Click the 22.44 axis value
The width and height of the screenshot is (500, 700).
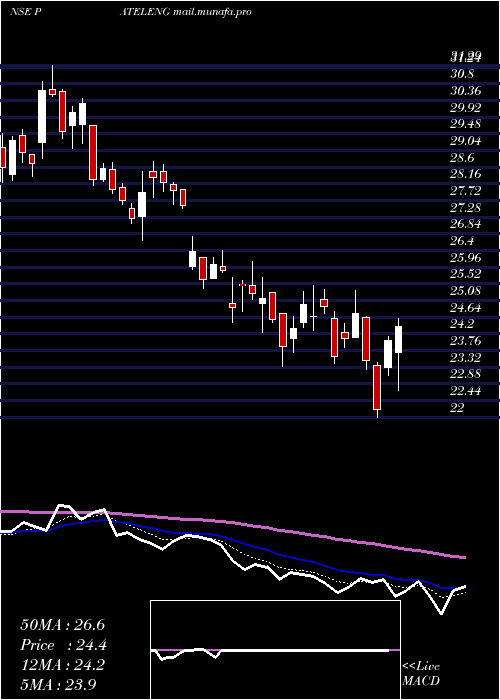click(x=466, y=391)
